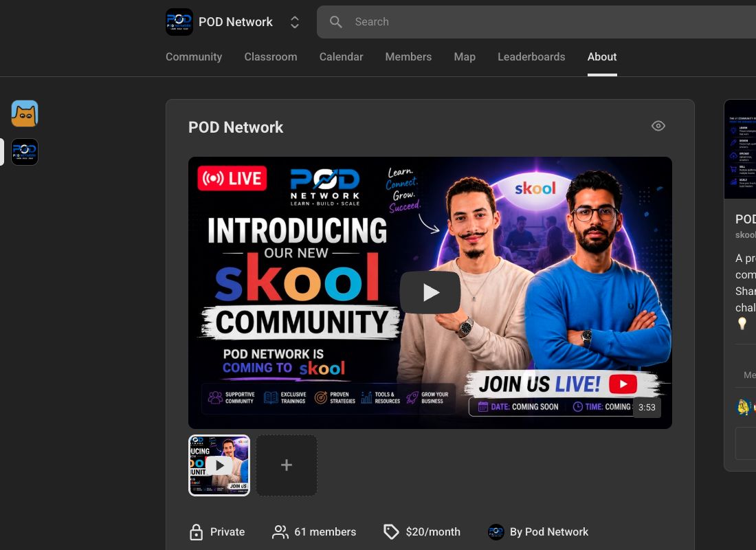
Task: Go to the Members tab
Action: point(408,56)
